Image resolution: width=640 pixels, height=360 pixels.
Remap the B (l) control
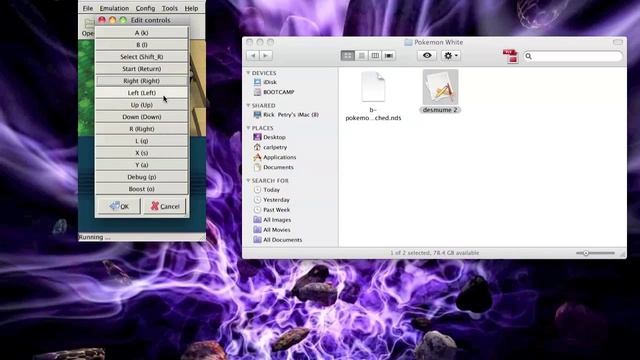(x=142, y=44)
